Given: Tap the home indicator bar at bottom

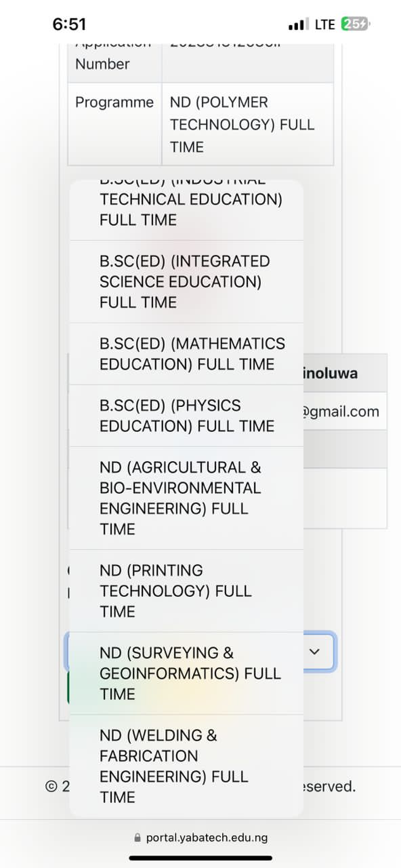Looking at the screenshot, I should tap(200, 858).
